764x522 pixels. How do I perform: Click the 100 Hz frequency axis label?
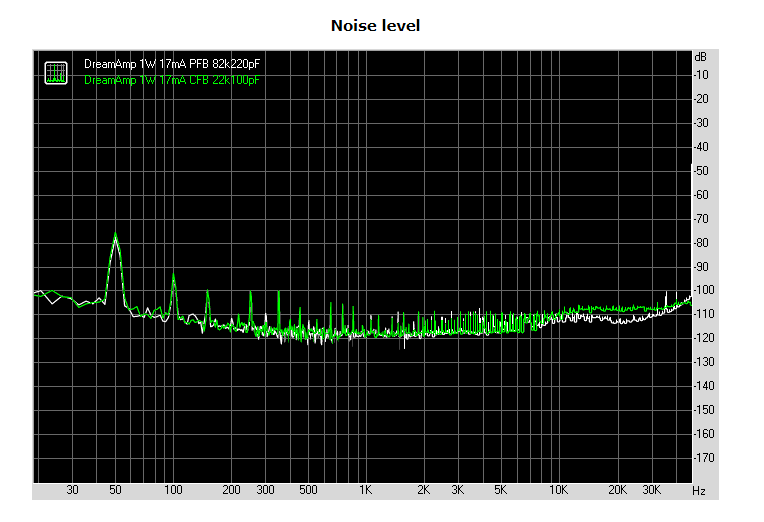point(173,490)
